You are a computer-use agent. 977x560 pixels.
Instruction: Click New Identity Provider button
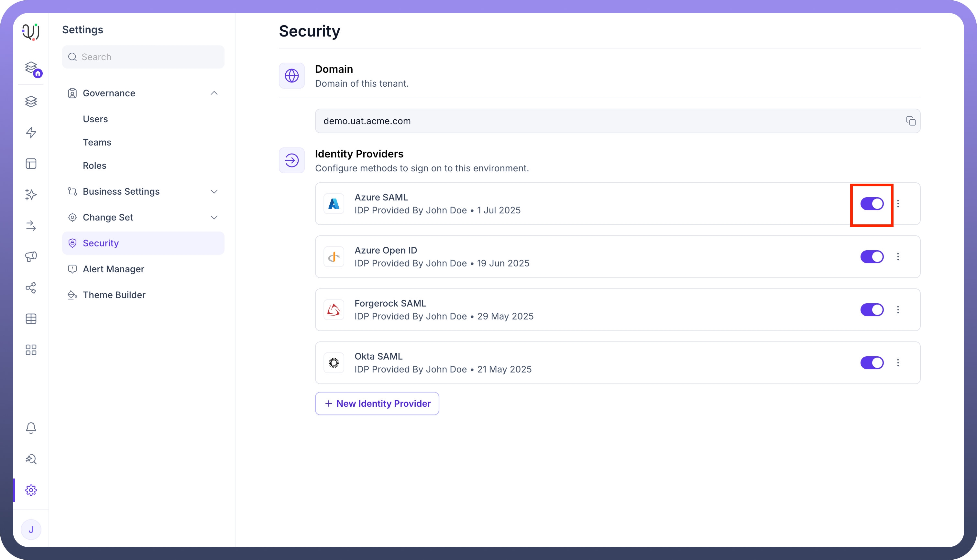pyautogui.click(x=377, y=404)
